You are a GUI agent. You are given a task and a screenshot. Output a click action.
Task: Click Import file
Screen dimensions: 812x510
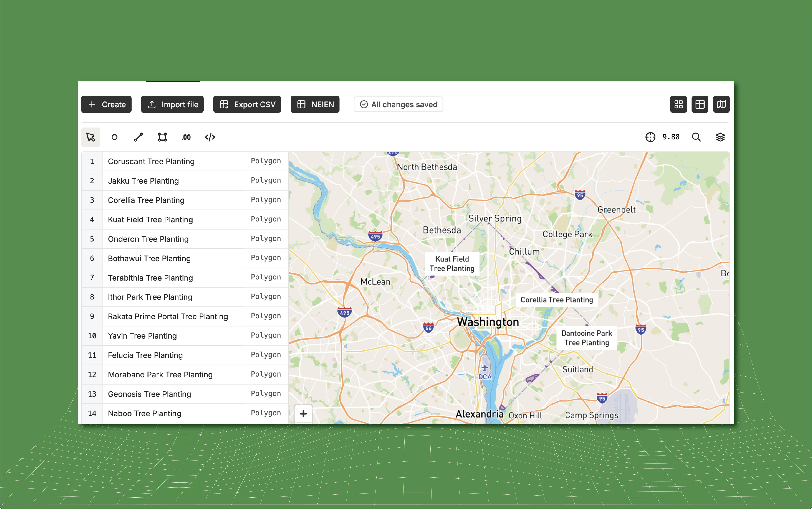172,105
